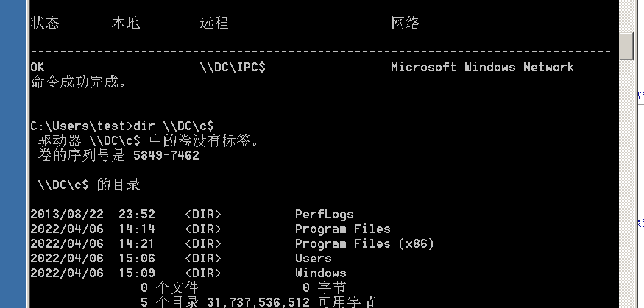644x308 pixels.
Task: Click the 本地 column header
Action: point(126,24)
